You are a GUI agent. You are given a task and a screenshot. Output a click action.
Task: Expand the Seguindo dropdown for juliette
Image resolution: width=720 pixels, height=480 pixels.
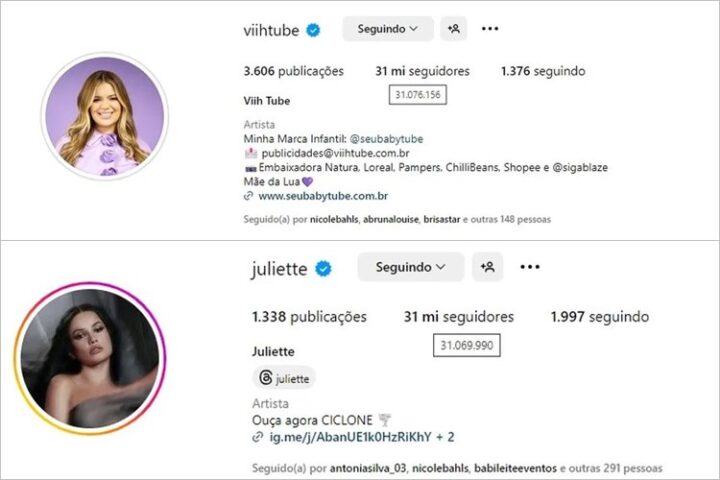411,267
